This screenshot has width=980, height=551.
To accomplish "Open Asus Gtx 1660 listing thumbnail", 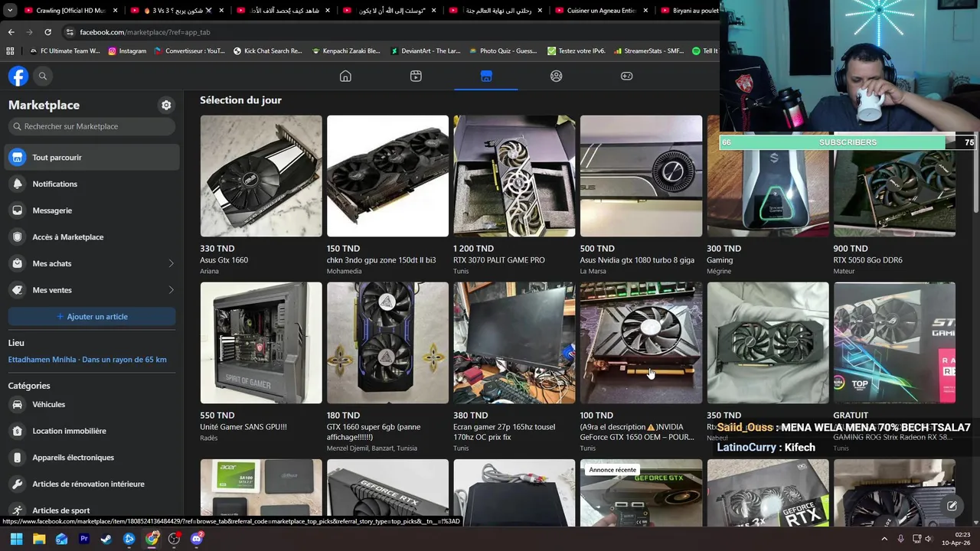I will click(x=261, y=176).
